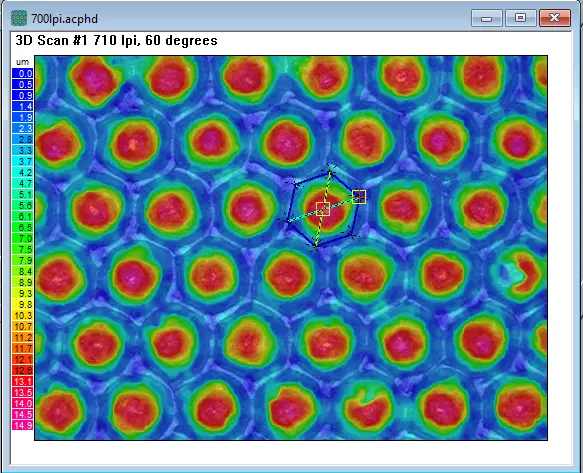This screenshot has width=583, height=473.
Task: Choose the 6.1 legend swatch
Action: coord(22,216)
